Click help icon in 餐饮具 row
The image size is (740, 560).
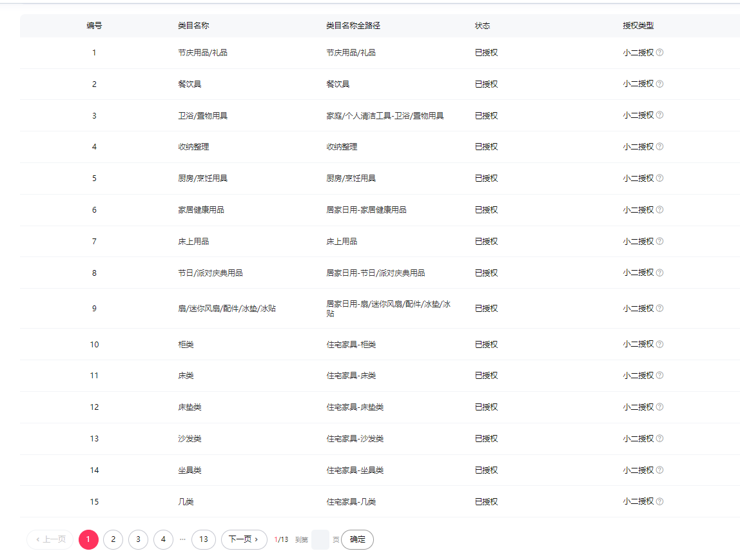tap(659, 84)
